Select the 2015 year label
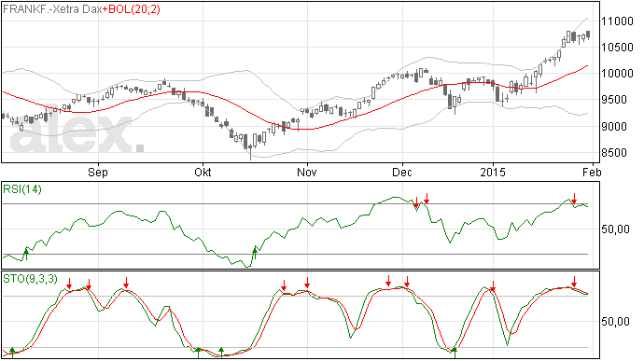Screen dimensions: 644x361 pos(494,172)
